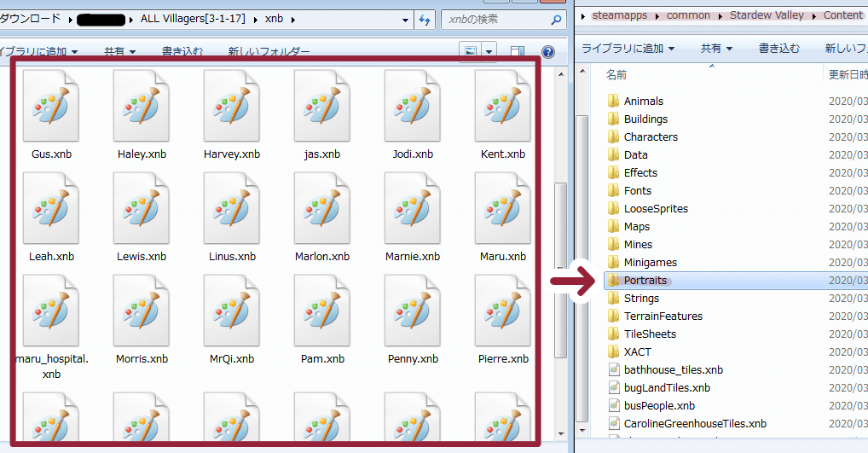Select the Jodi.xnb file icon

tap(413, 106)
